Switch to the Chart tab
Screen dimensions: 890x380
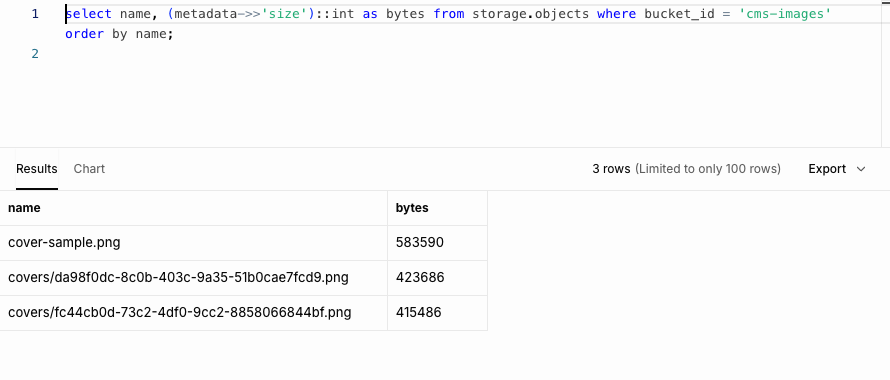click(x=89, y=169)
